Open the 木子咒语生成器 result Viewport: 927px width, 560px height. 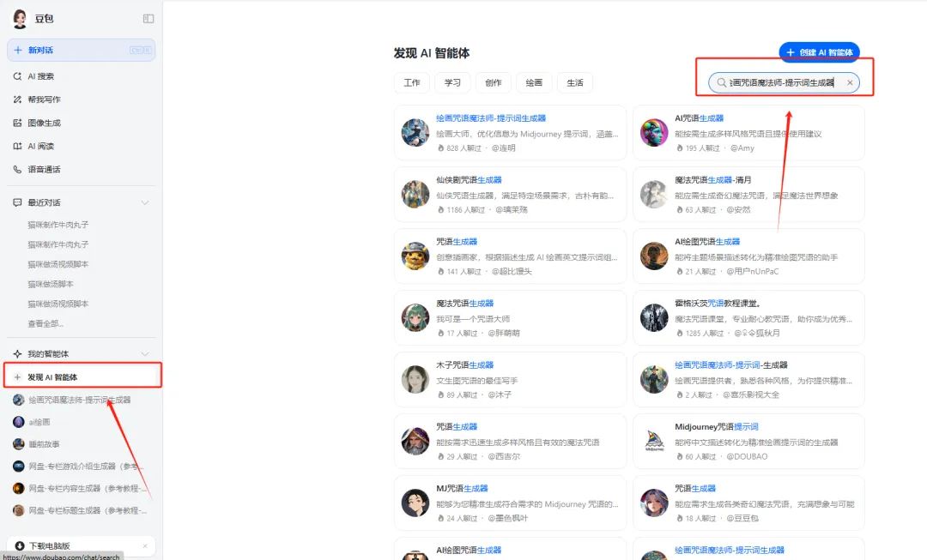click(x=510, y=380)
